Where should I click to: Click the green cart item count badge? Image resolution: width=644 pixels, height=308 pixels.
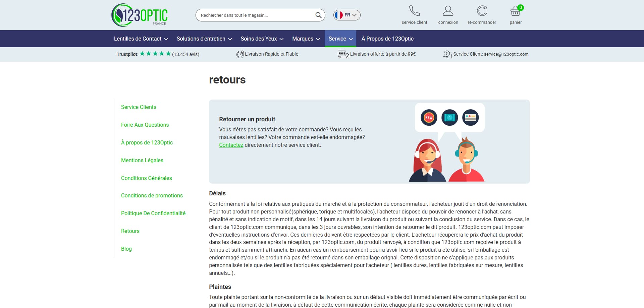tap(521, 7)
